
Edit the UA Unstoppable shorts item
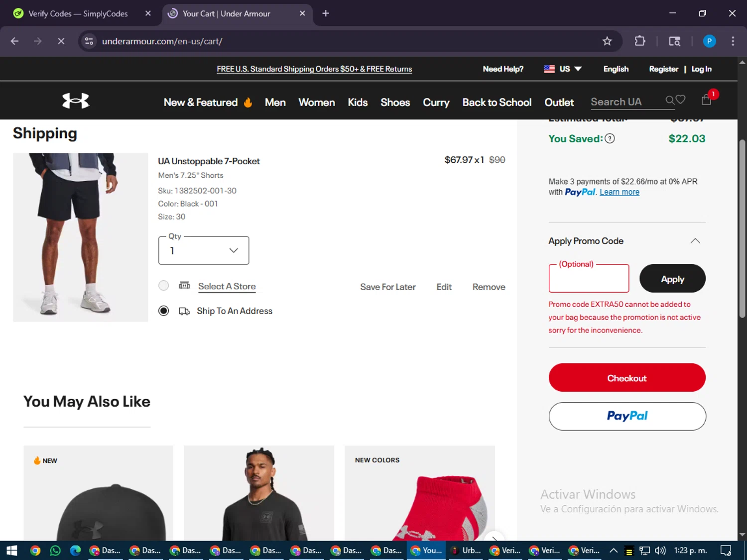point(444,287)
